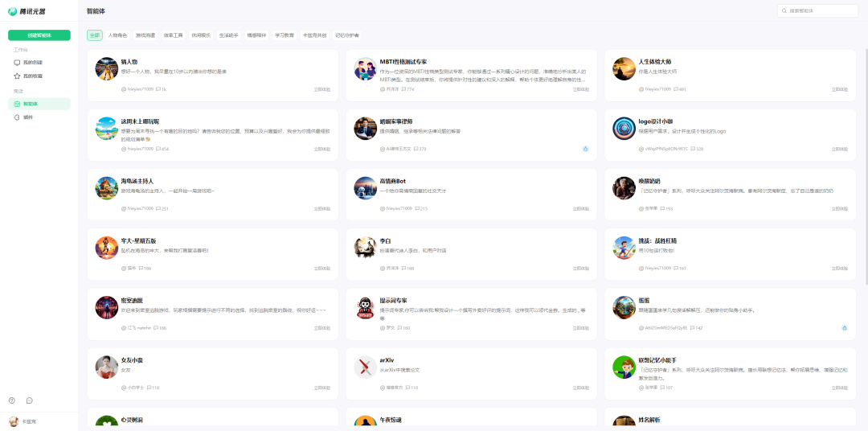Select the 效率工具 category tab
The width and height of the screenshot is (868, 431).
coord(173,35)
